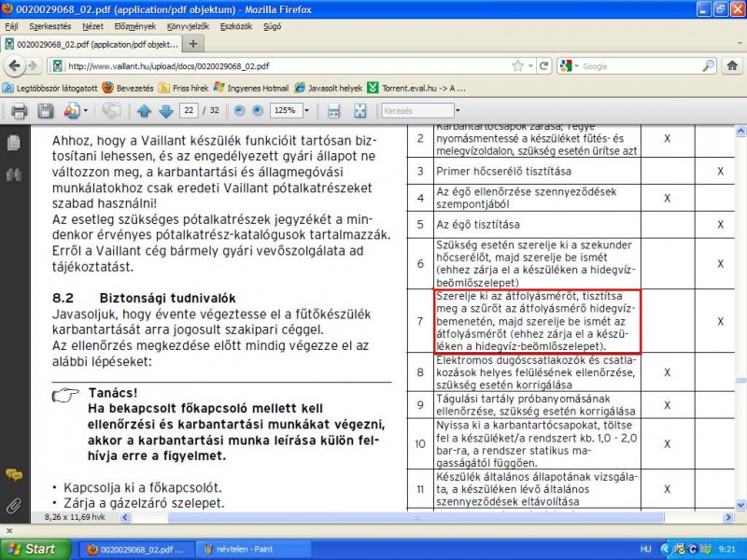Open the Attachments paperclip panel
Image resolution: width=747 pixels, height=560 pixels.
[14, 505]
